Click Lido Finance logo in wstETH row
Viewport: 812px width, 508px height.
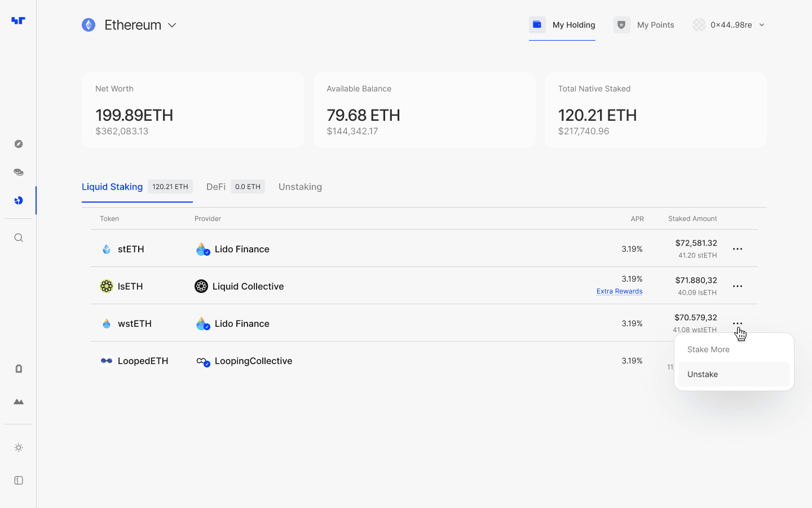tap(202, 323)
